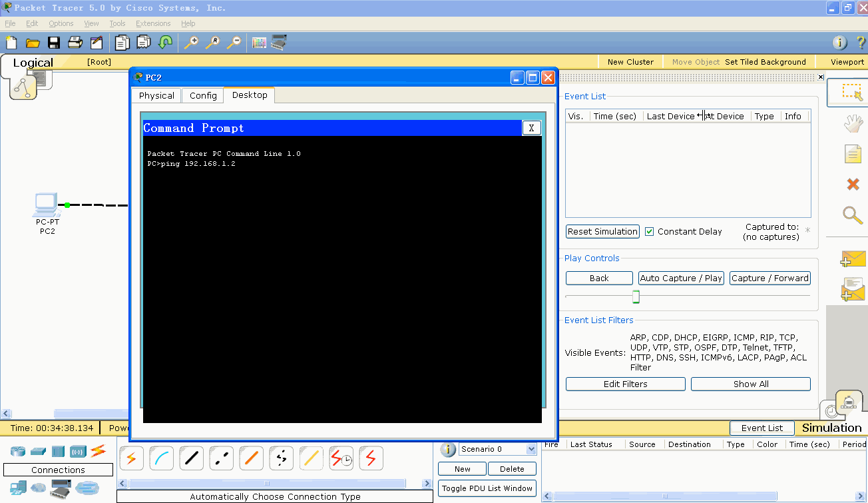Image resolution: width=868 pixels, height=503 pixels.
Task: Adjust the play speed slider handle
Action: coord(636,296)
